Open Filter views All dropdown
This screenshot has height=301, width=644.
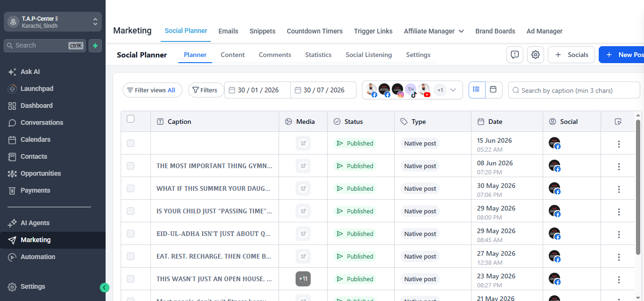click(152, 90)
